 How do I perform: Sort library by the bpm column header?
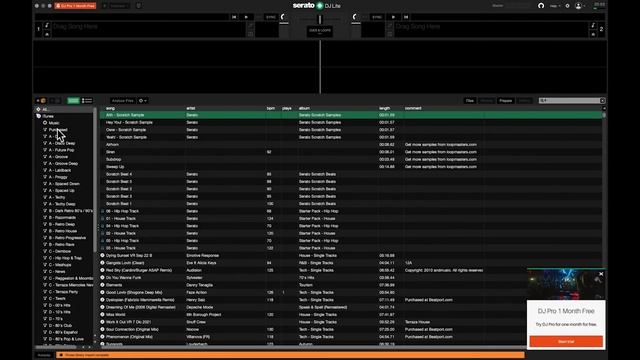tap(271, 108)
